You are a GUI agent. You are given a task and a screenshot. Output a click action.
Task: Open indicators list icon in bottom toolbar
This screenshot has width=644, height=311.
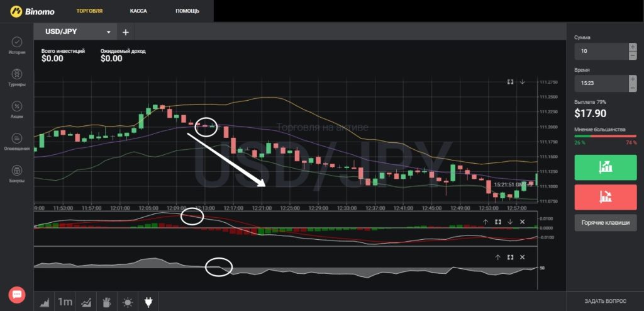[86, 302]
